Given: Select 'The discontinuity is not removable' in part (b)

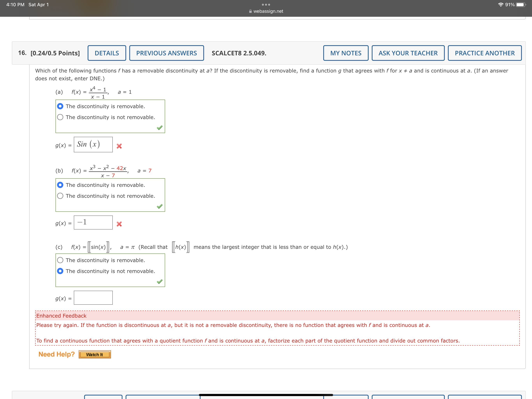Looking at the screenshot, I should click(60, 196).
